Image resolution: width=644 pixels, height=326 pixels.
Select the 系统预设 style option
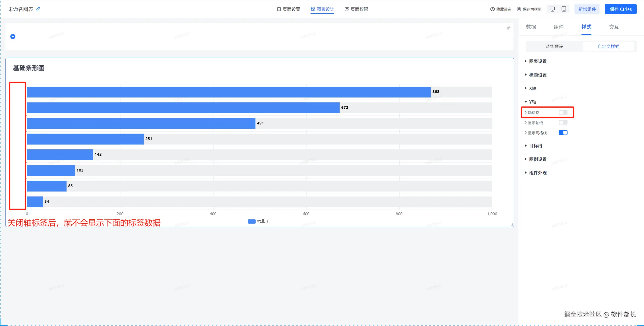(554, 46)
